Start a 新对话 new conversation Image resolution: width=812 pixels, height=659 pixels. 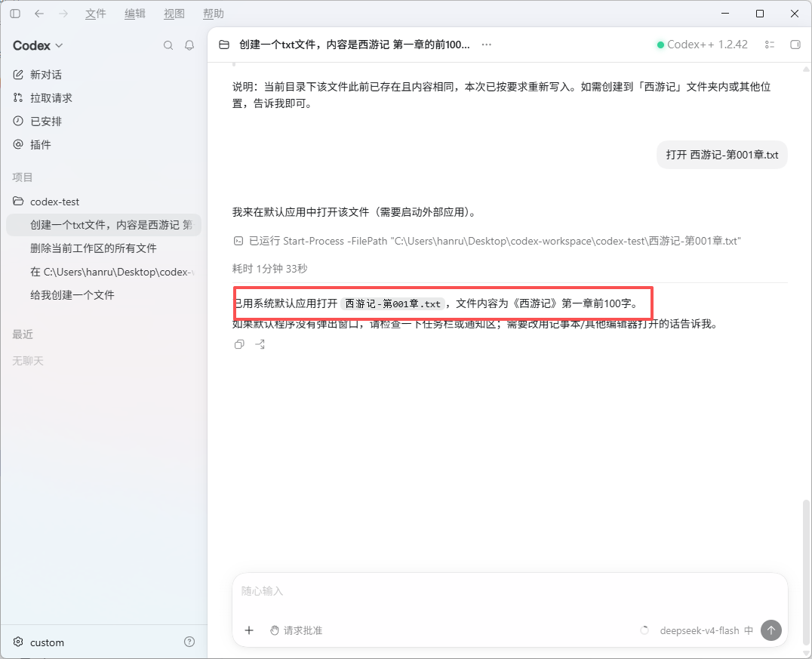pyautogui.click(x=103, y=75)
